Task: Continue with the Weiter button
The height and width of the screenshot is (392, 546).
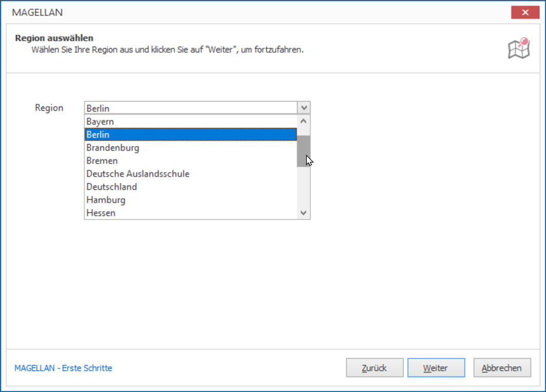Action: 436,367
